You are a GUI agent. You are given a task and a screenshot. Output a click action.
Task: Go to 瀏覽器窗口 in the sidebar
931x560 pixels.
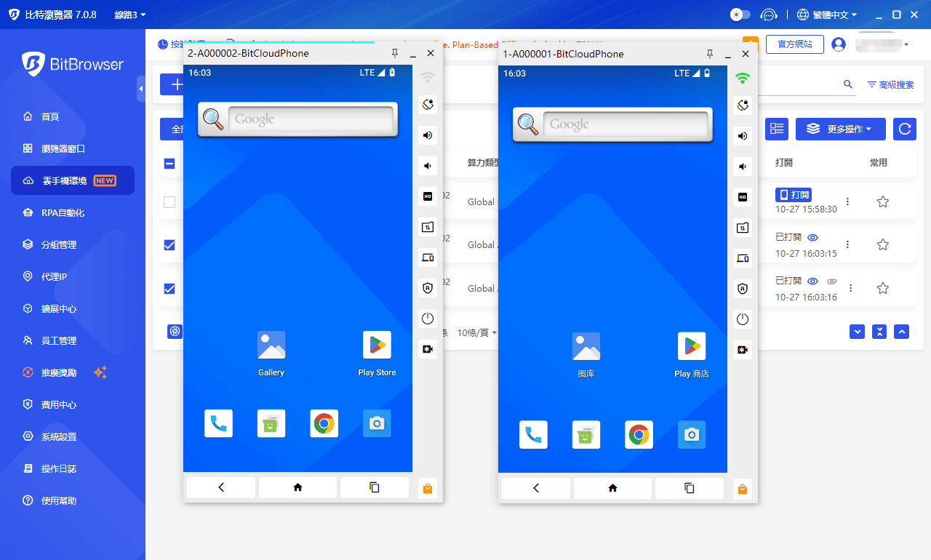tap(63, 148)
